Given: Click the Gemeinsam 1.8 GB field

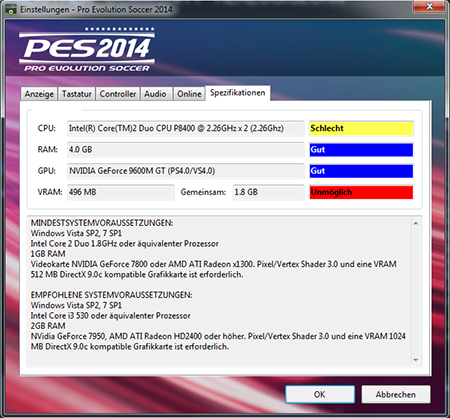Looking at the screenshot, I should 268,192.
